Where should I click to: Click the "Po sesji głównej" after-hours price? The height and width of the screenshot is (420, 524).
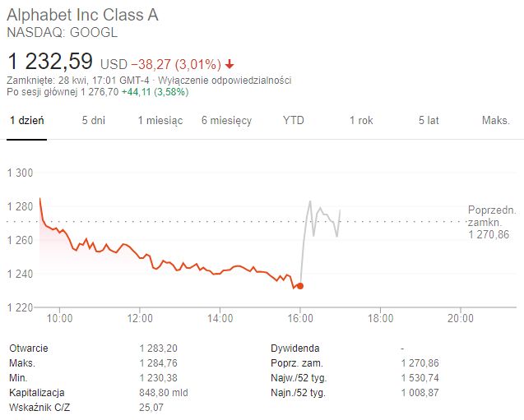click(97, 92)
